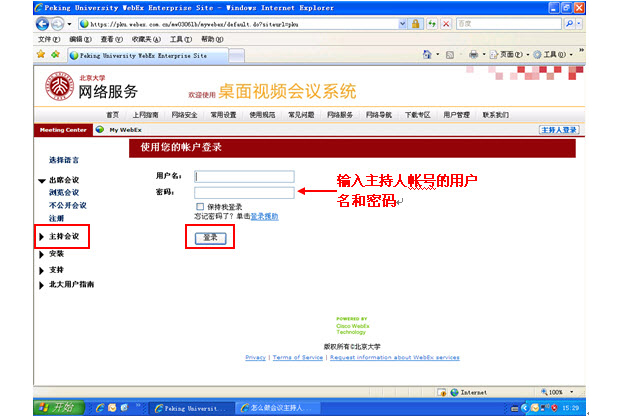Click the Home icon in command bar

[x=427, y=54]
